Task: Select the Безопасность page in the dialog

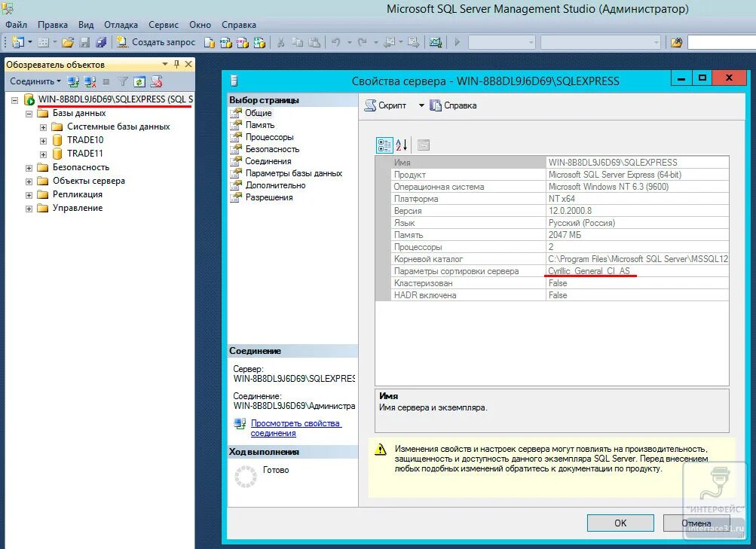Action: pos(272,149)
